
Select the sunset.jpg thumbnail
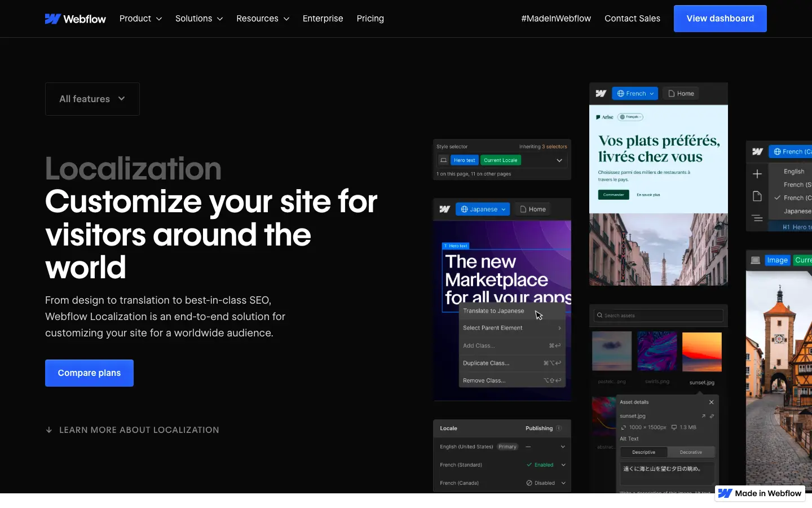pyautogui.click(x=702, y=351)
